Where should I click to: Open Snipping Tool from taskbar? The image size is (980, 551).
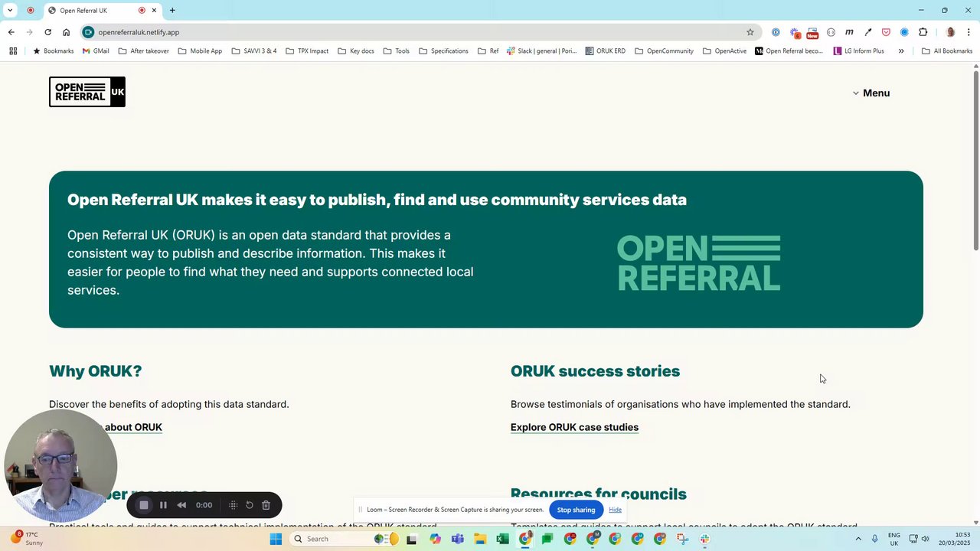click(682, 539)
